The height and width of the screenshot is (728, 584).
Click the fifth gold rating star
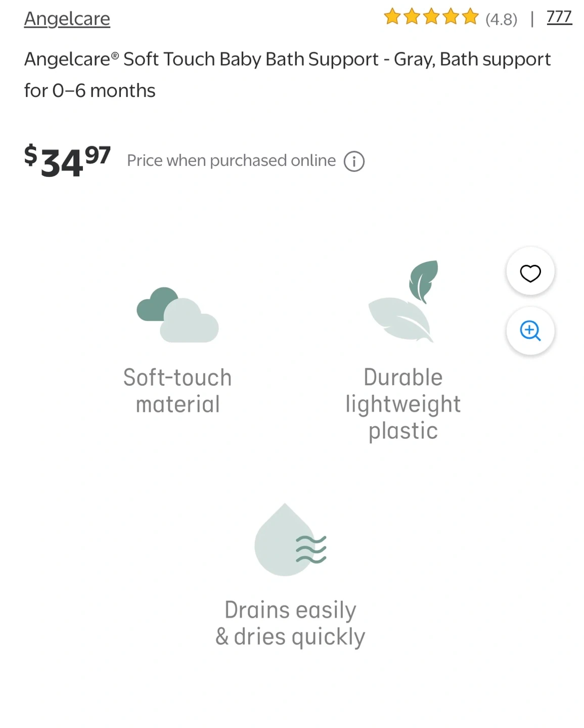(470, 17)
